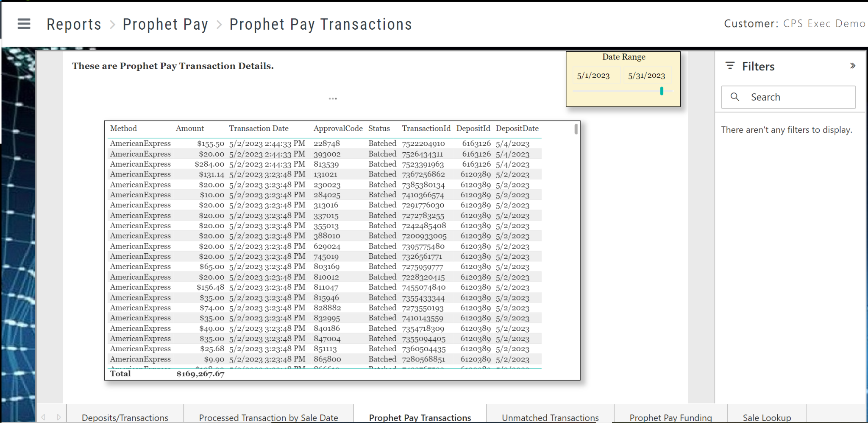Select approval code 745019 cell
This screenshot has width=868, height=423.
tap(326, 256)
